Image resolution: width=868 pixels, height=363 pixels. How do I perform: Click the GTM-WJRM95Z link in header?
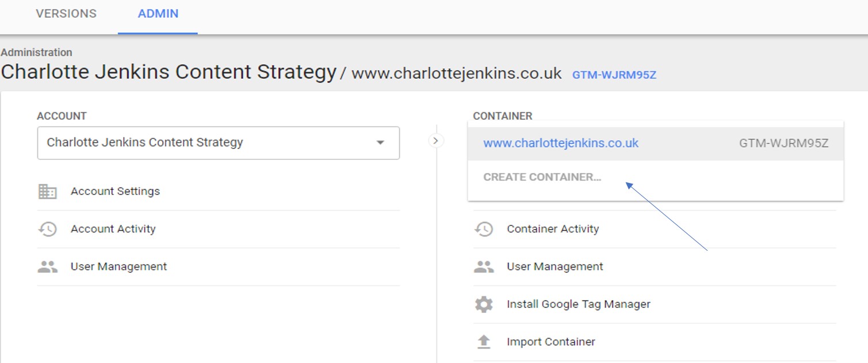click(x=614, y=75)
